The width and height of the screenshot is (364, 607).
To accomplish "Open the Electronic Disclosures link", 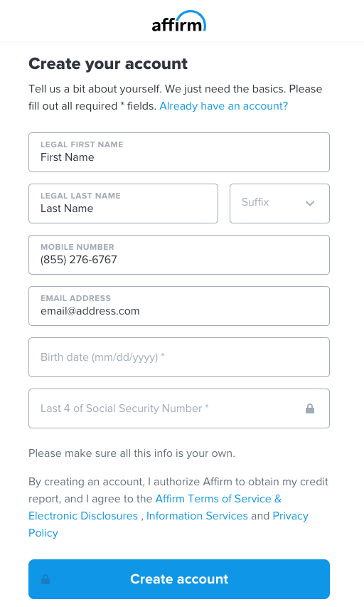I will coord(83,516).
